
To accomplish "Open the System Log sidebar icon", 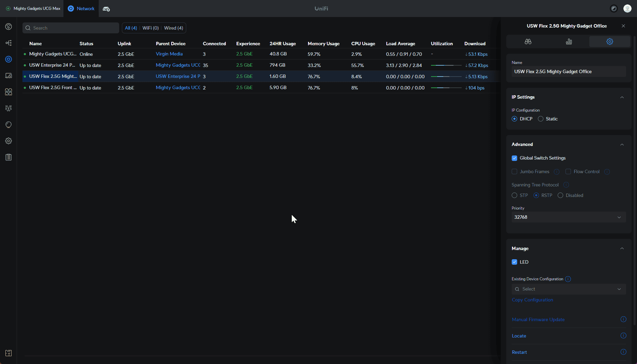I will coord(9,157).
